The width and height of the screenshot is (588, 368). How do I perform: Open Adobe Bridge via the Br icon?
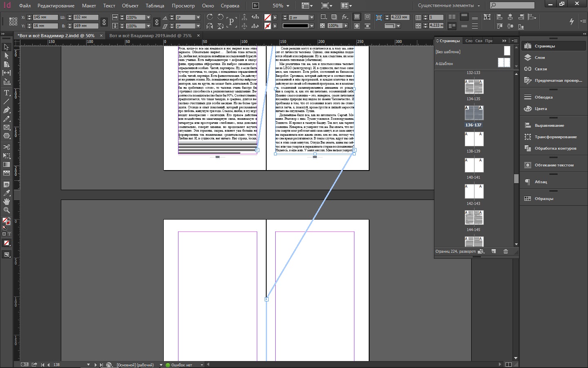(256, 6)
